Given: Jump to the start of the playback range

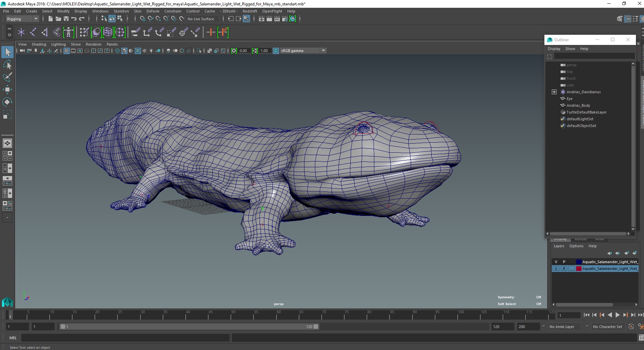Looking at the screenshot, I should pyautogui.click(x=586, y=315).
